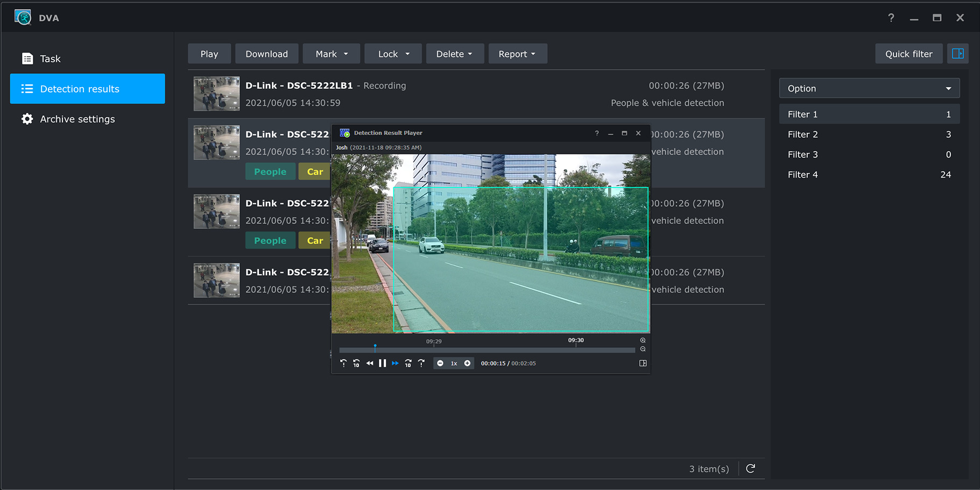Image resolution: width=980 pixels, height=490 pixels.
Task: Expand the Delete dropdown
Action: [x=455, y=54]
